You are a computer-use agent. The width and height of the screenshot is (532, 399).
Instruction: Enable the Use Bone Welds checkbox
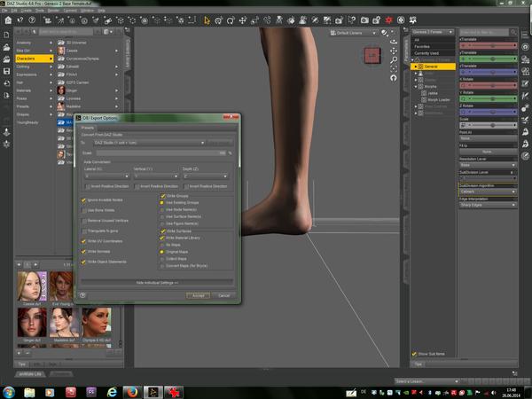[x=83, y=211]
